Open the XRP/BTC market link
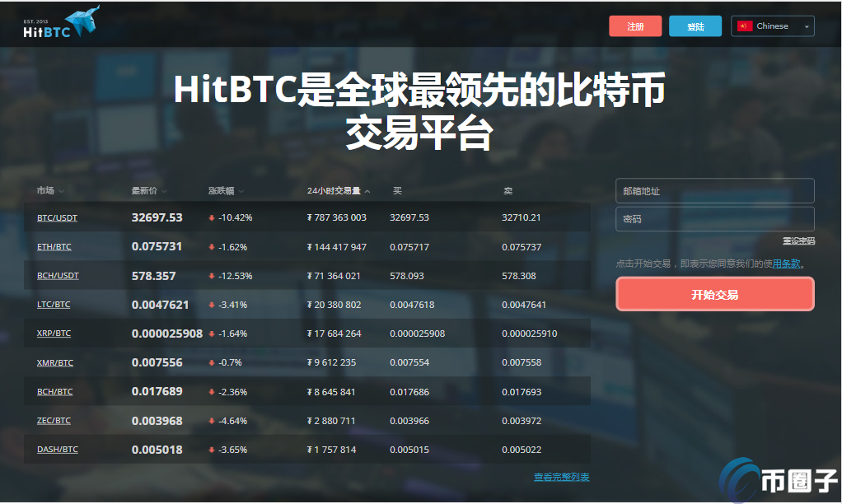This screenshot has width=842, height=504. (x=54, y=334)
